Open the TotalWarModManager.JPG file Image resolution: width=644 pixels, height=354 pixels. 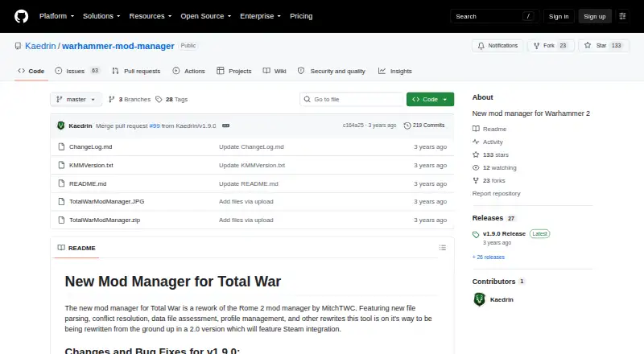click(106, 201)
